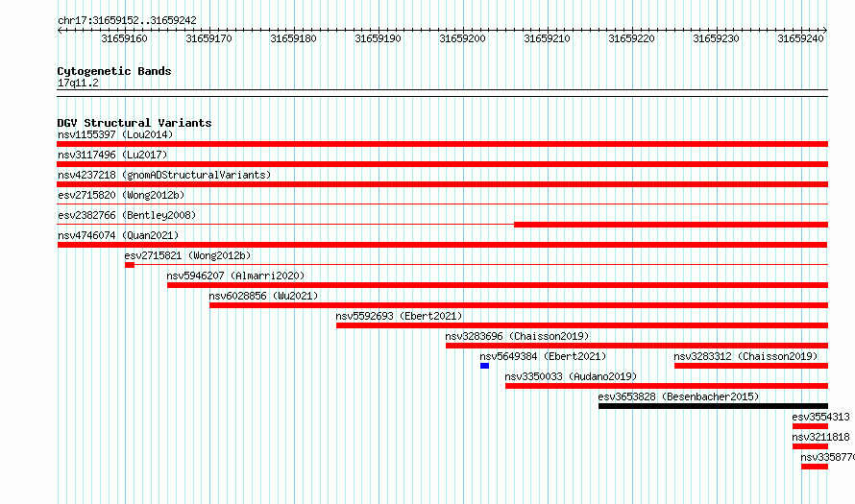
Task: Click ruler position label 31659160
Action: (124, 38)
